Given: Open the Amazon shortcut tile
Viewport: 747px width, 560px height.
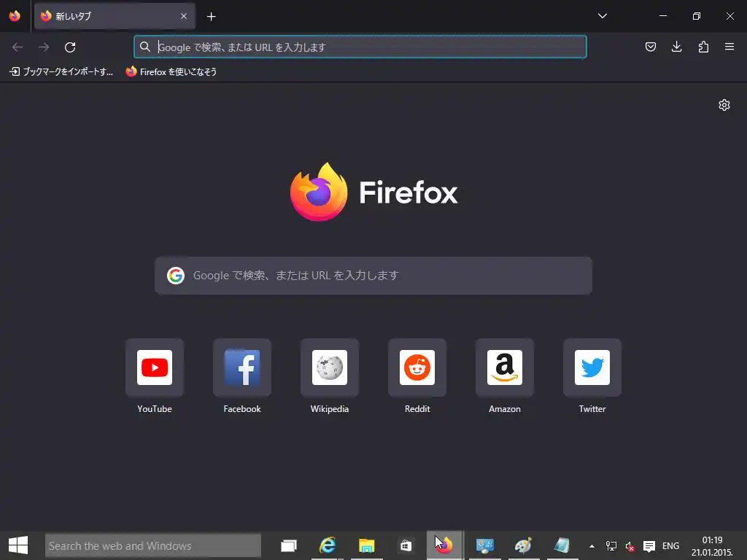Looking at the screenshot, I should 505,367.
